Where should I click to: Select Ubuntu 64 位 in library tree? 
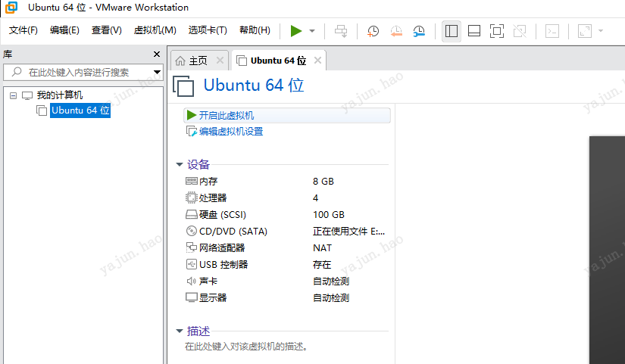pyautogui.click(x=80, y=110)
